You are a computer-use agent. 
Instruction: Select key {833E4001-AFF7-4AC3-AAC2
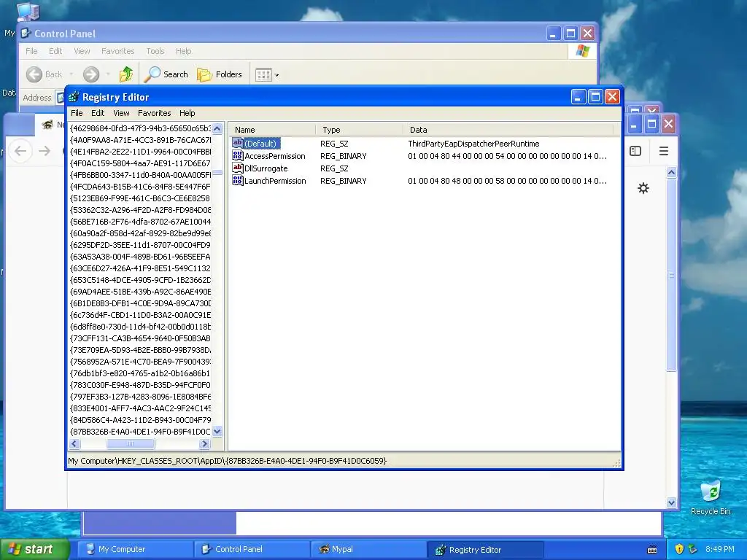tap(141, 408)
